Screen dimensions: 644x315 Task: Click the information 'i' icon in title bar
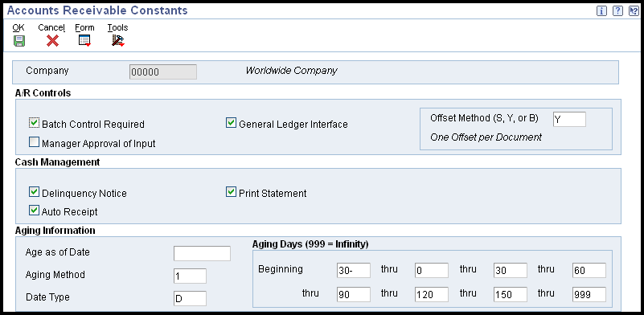coord(601,11)
